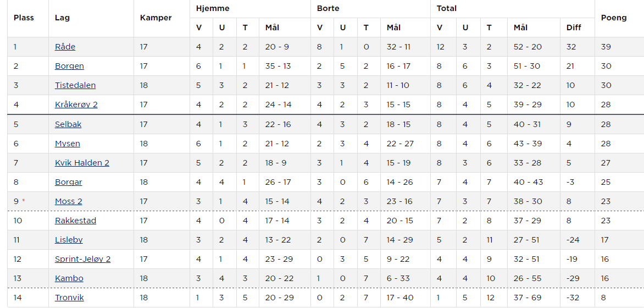Click the Kamper column header

(x=156, y=18)
